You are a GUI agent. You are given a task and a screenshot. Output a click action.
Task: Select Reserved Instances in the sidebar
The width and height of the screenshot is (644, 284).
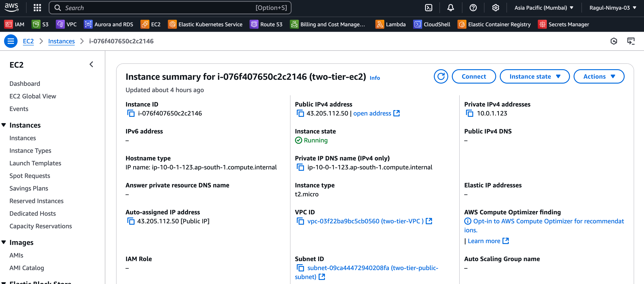36,201
